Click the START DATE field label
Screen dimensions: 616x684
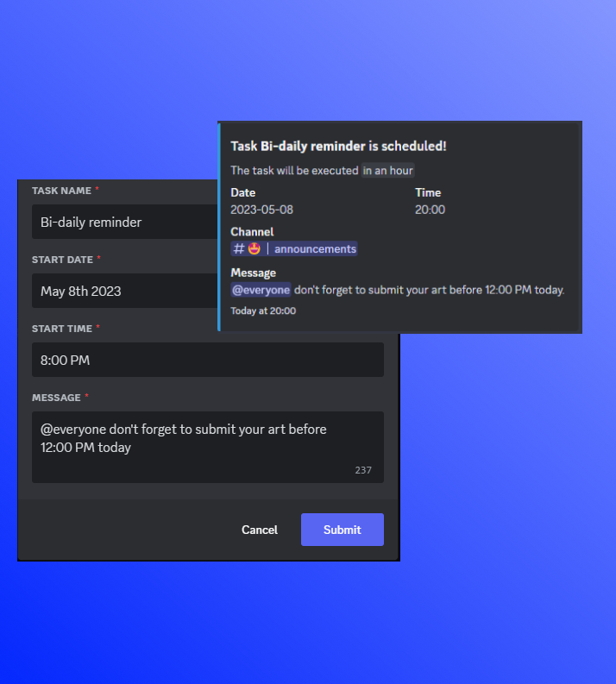tap(62, 259)
